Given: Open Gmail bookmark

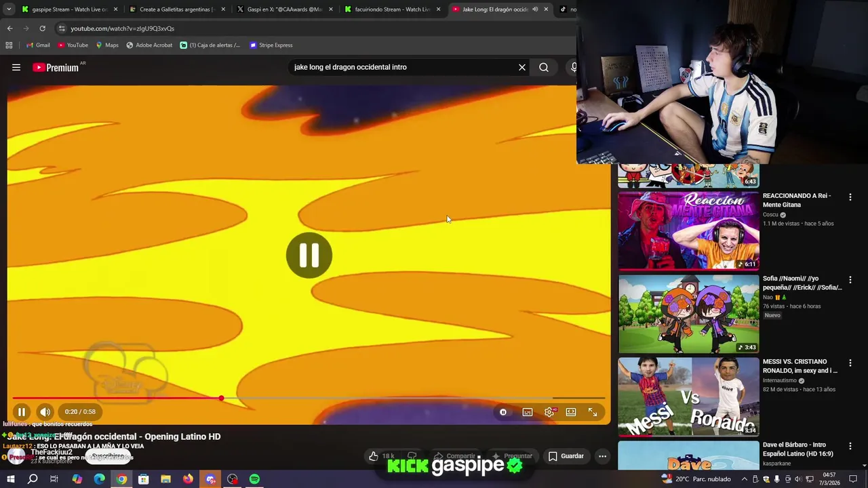Looking at the screenshot, I should [x=38, y=45].
